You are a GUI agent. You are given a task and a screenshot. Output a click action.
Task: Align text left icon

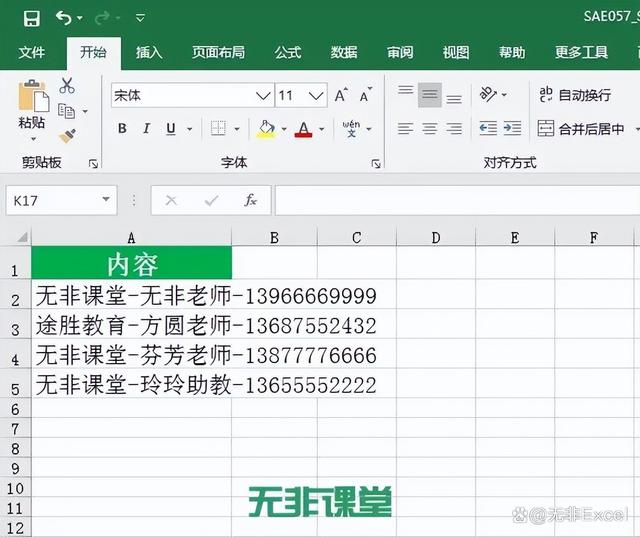pyautogui.click(x=406, y=129)
